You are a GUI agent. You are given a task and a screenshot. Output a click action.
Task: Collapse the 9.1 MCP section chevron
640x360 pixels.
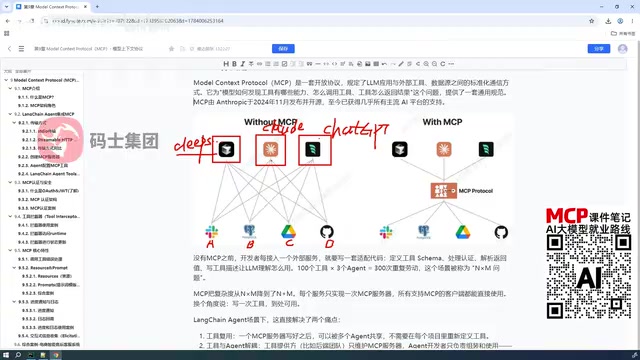(x=10, y=88)
